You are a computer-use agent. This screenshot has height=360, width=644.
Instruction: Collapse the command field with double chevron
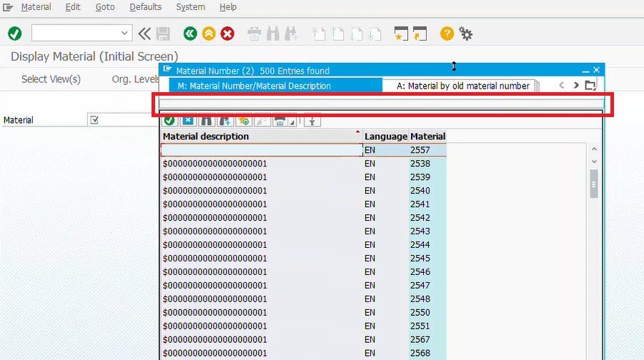144,34
